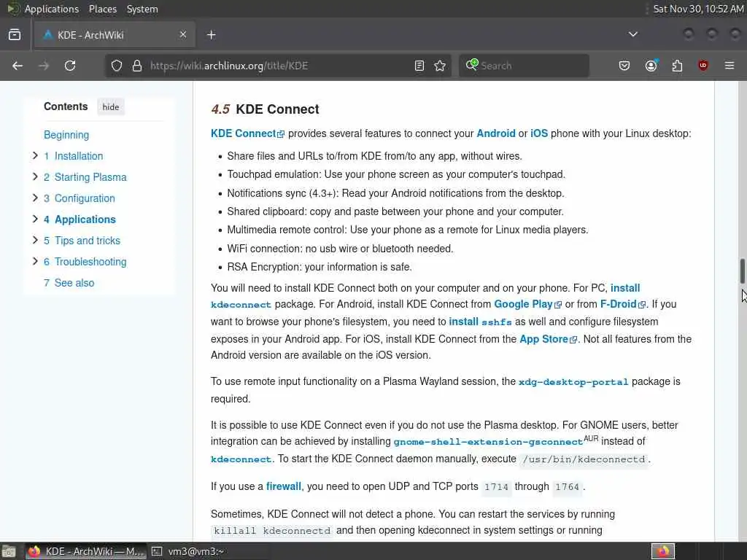The image size is (747, 560).
Task: Open the clock showing Sat Nov 30
Action: pyautogui.click(x=698, y=9)
